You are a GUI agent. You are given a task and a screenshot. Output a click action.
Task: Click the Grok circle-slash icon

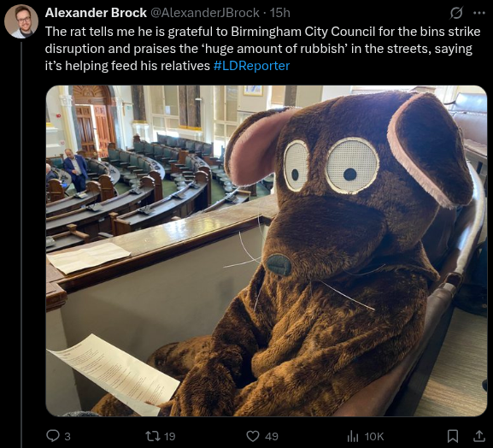tap(456, 13)
